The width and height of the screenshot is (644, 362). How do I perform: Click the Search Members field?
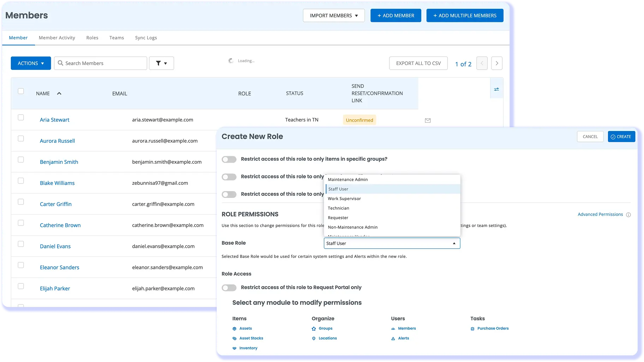point(101,63)
